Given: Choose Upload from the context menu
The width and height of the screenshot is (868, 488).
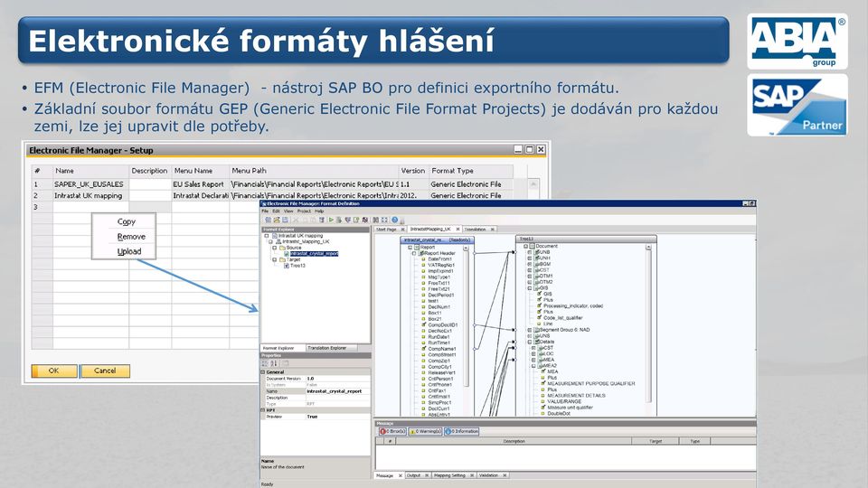Looking at the screenshot, I should [x=129, y=251].
